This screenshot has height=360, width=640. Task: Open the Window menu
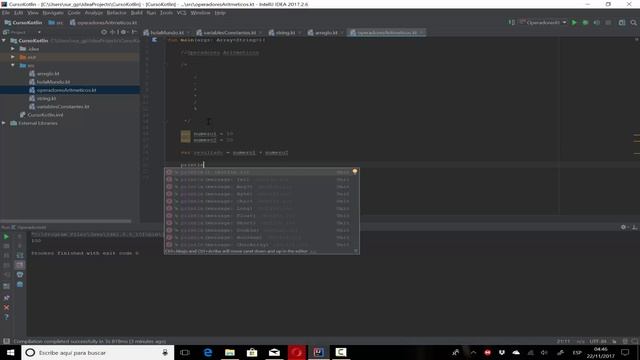[x=200, y=13]
